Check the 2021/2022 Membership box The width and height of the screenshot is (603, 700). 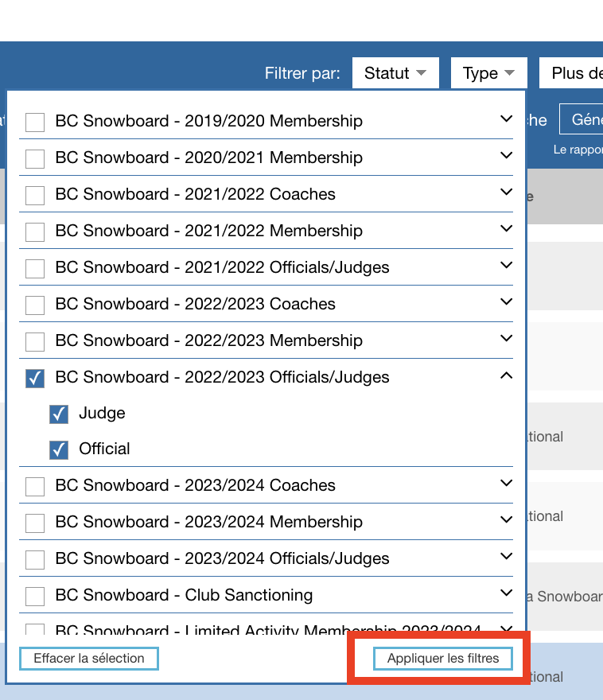34,231
